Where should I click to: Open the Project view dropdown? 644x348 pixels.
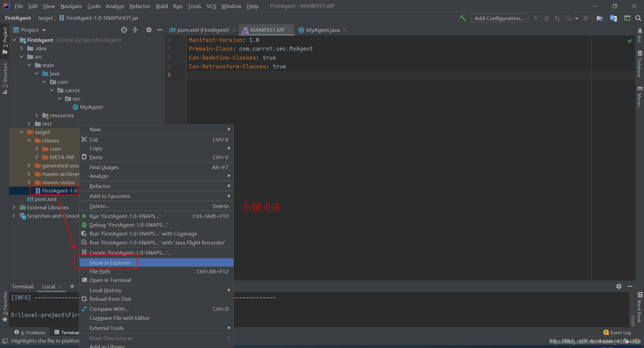tap(30, 30)
